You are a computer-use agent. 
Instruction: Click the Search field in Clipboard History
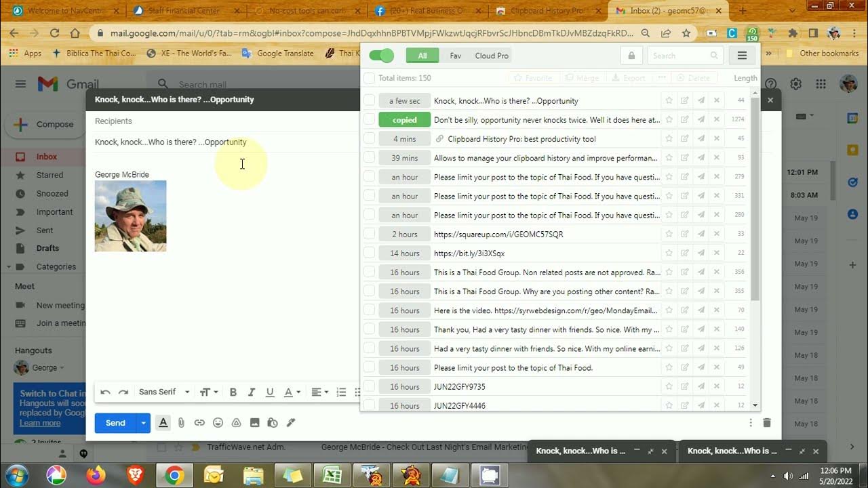pos(684,56)
